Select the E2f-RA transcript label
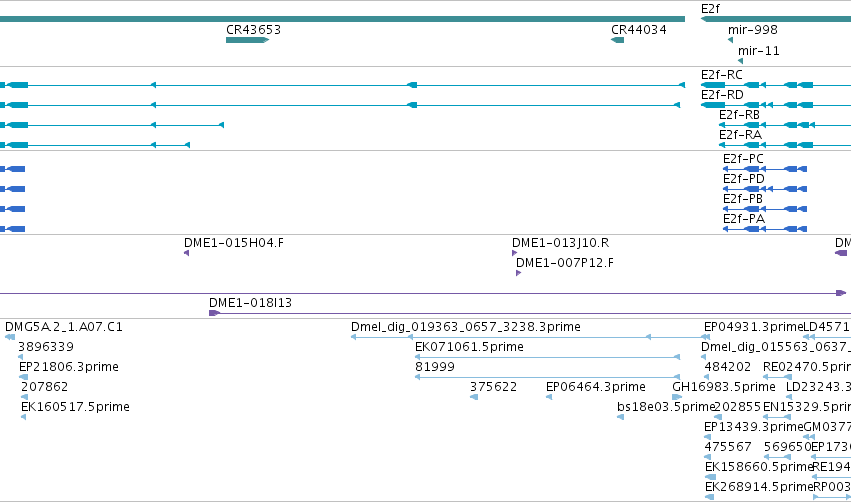Viewport: 851px width, 502px height. click(740, 135)
